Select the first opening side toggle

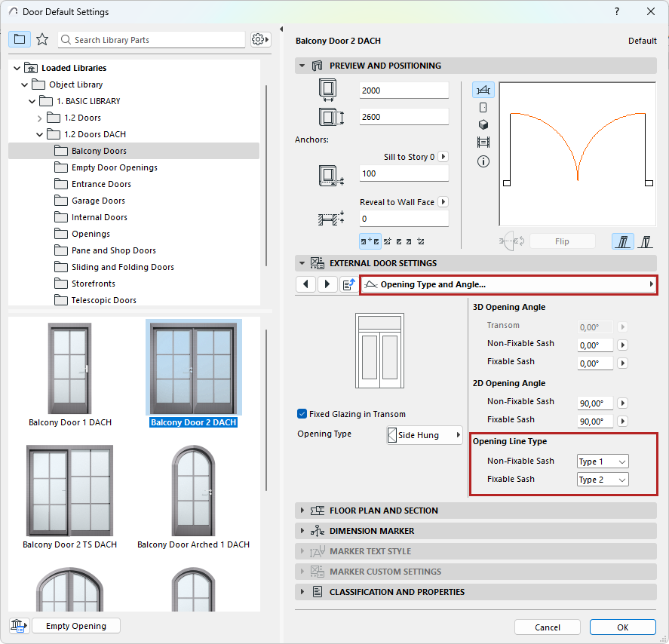(x=622, y=242)
